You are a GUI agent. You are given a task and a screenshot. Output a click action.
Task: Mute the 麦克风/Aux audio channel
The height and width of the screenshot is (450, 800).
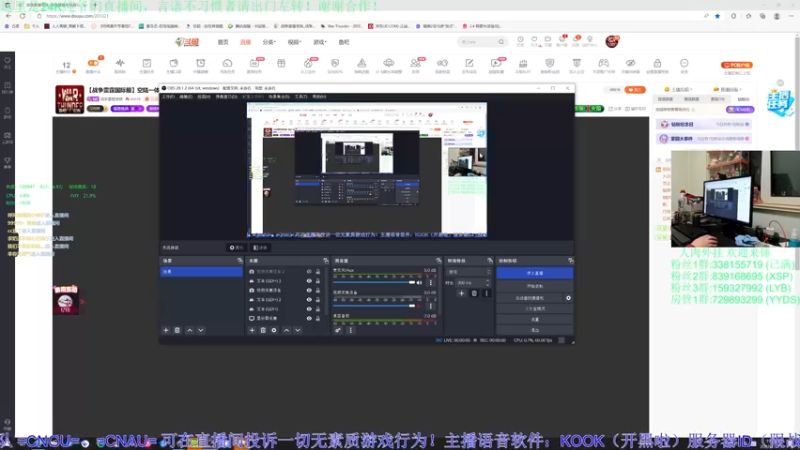419,282
